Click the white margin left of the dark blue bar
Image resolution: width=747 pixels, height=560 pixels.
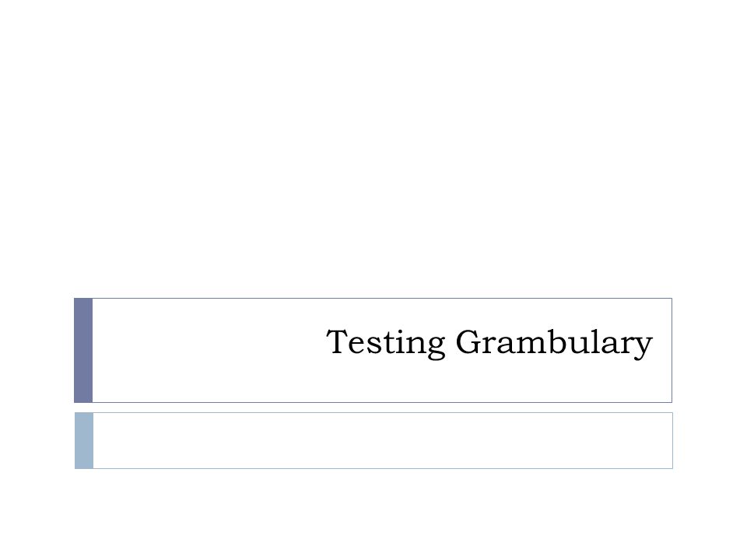click(37, 351)
